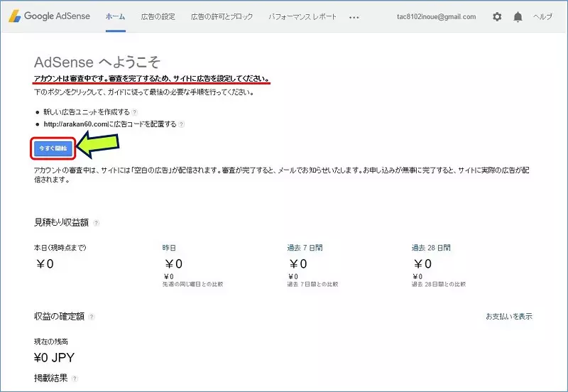Screen dimensions: 568x392
Task: Click help icon beside 広告コードを配置する
Action: tap(182, 124)
